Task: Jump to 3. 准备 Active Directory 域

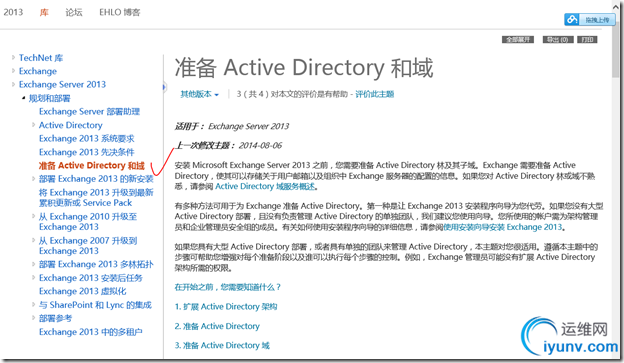Action: (x=222, y=345)
